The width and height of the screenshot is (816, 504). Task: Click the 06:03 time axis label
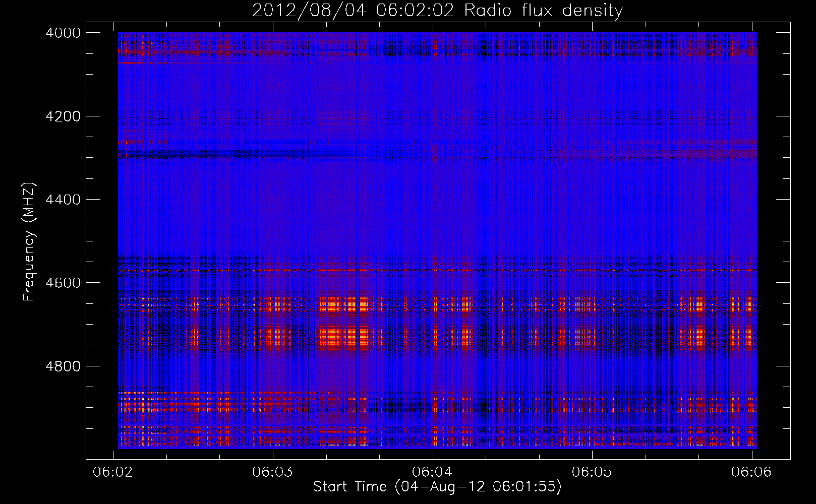point(273,472)
